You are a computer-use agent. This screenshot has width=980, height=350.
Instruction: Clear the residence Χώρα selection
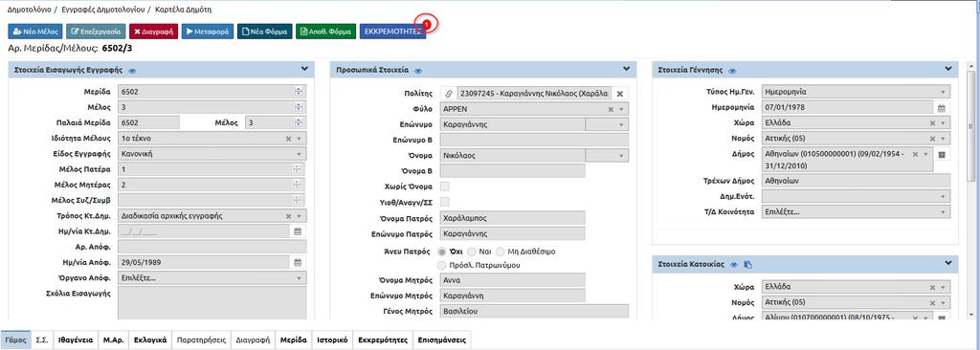[933, 288]
